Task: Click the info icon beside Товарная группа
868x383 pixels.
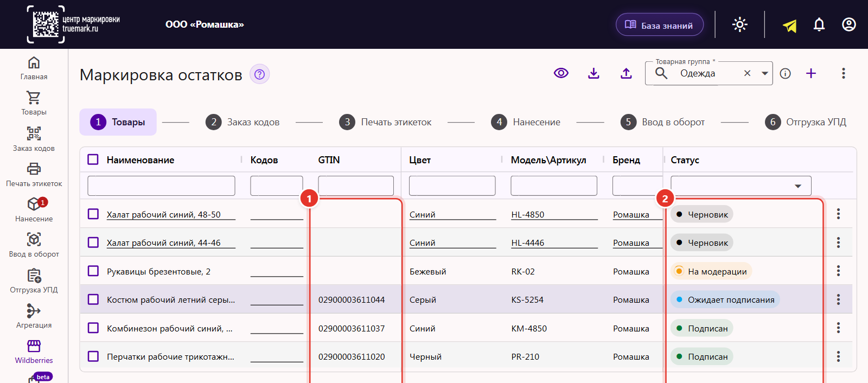Action: pyautogui.click(x=786, y=74)
